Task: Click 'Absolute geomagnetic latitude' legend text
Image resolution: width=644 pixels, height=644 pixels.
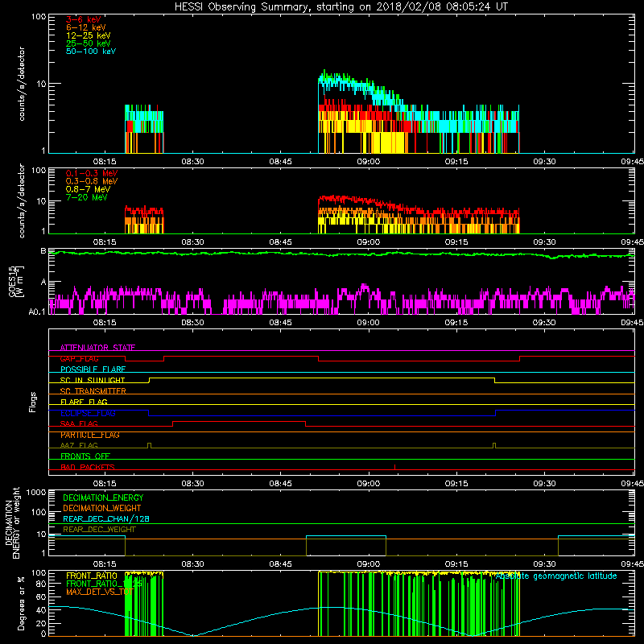Action: point(556,576)
